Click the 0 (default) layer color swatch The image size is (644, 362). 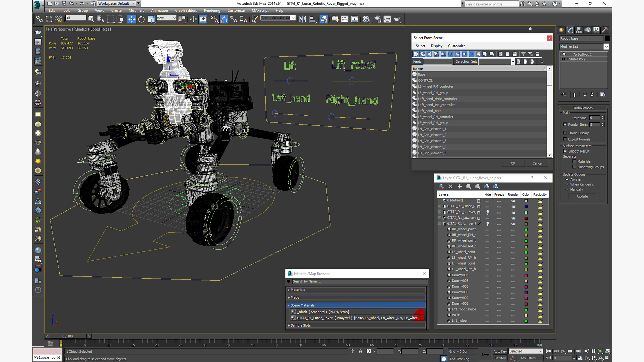point(526,201)
